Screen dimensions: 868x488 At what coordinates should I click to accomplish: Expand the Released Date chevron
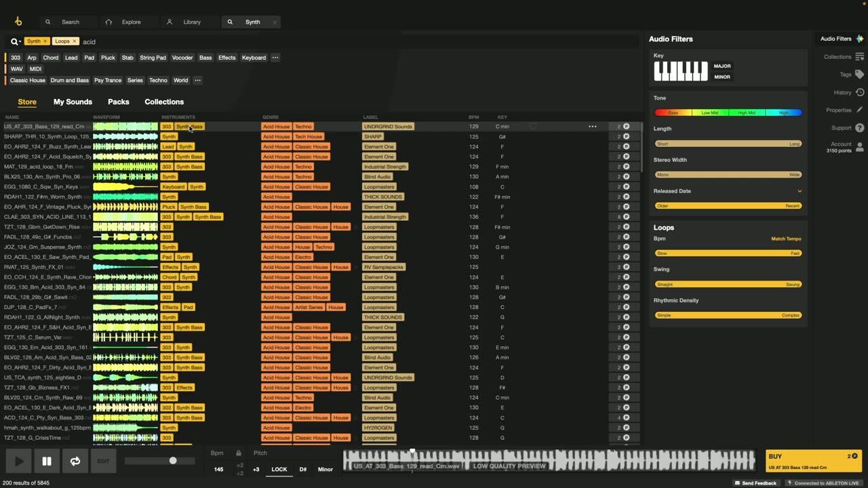point(800,191)
